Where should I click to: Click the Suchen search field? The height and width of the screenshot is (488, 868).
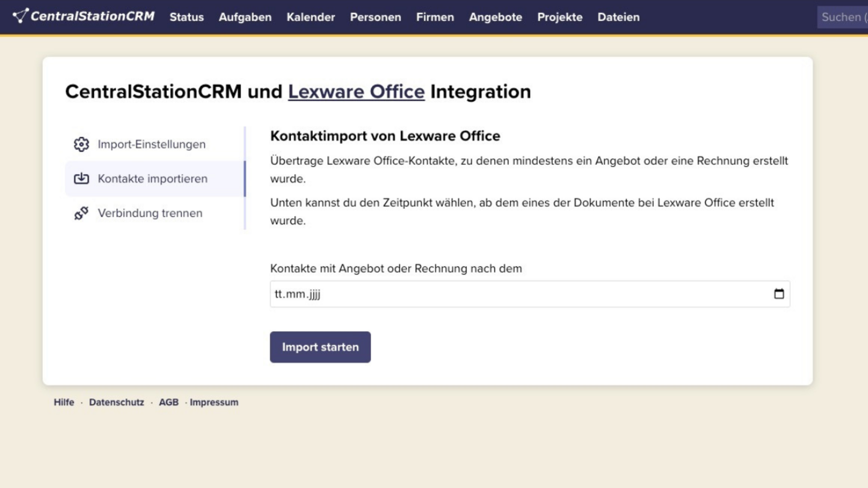pyautogui.click(x=842, y=17)
